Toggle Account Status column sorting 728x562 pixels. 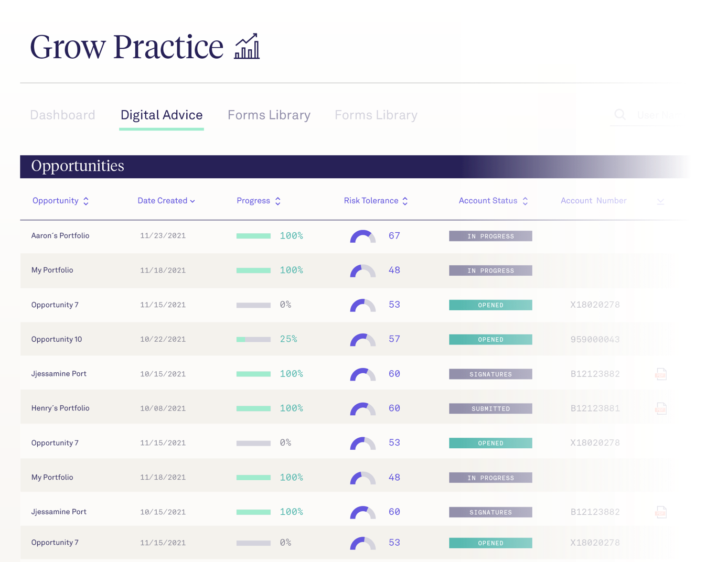pos(525,201)
